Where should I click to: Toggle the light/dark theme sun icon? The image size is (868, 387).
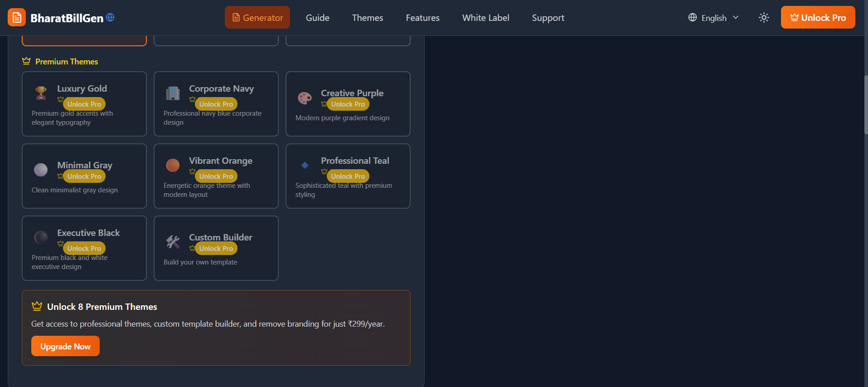[764, 18]
